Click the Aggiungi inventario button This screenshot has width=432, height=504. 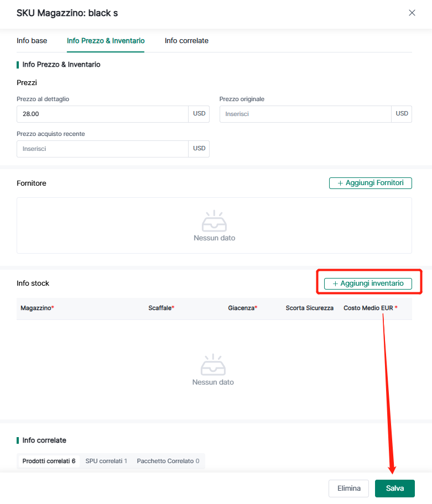368,283
